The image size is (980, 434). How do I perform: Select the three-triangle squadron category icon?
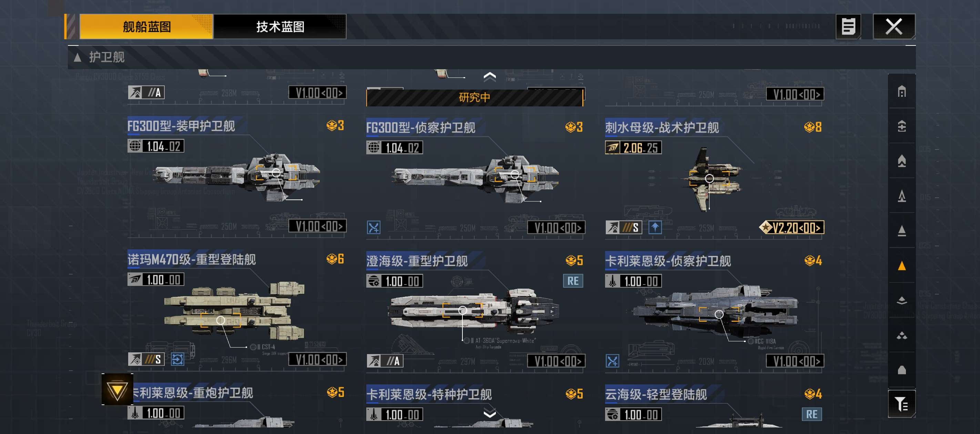point(902,335)
